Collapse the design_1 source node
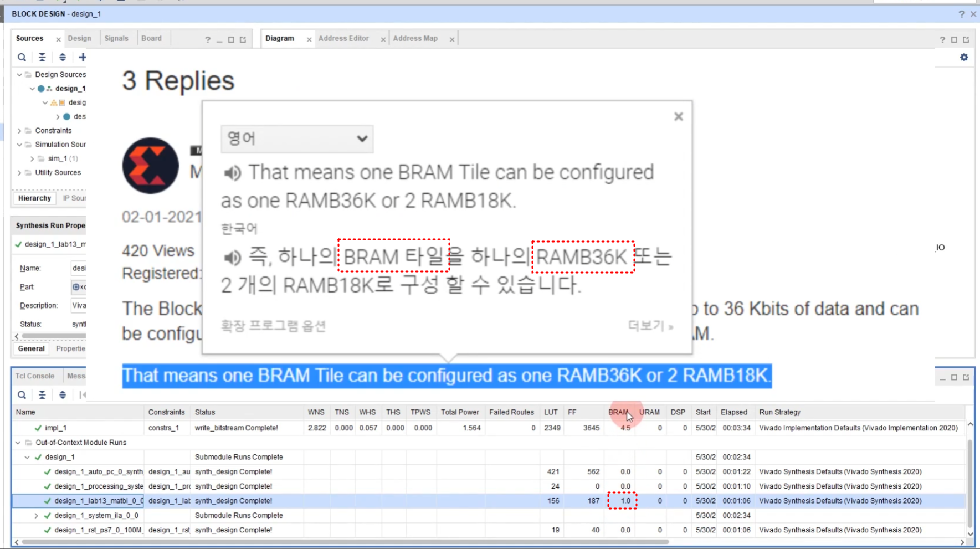The image size is (980, 549). click(x=32, y=89)
